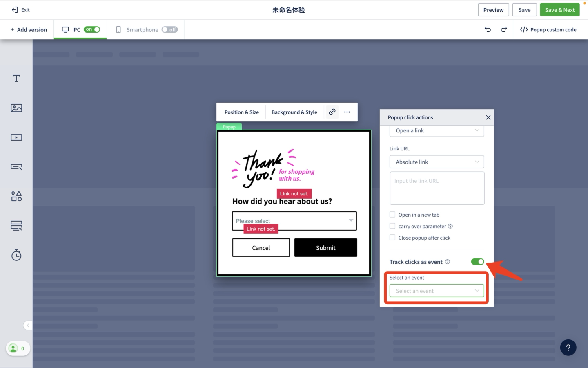Open the Absolute link type dropdown
This screenshot has height=368, width=588.
point(437,162)
